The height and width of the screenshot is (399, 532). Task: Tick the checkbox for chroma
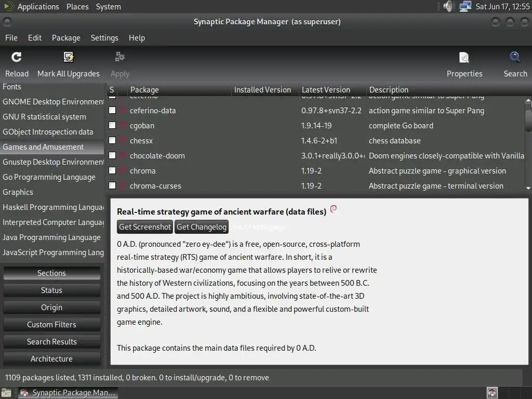pos(112,170)
